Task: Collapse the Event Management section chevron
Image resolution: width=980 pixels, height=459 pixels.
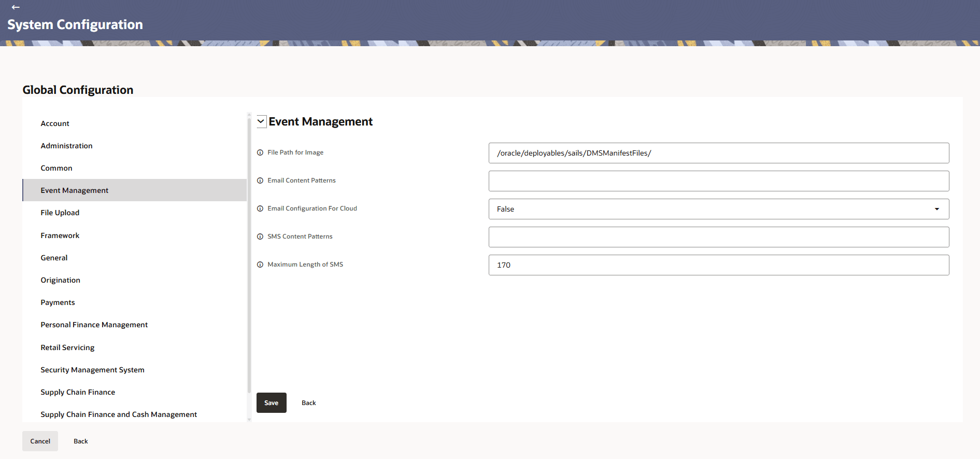Action: click(x=261, y=121)
